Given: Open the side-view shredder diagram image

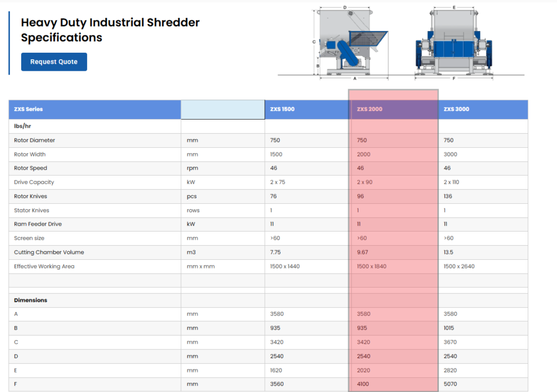Looking at the screenshot, I should 354,42.
